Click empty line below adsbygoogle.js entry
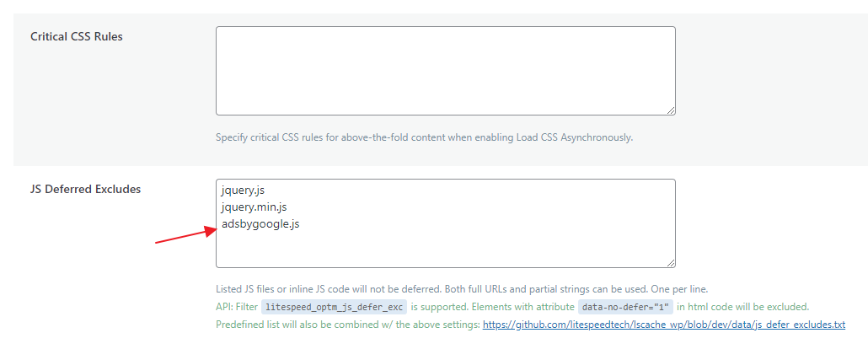Image resolution: width=868 pixels, height=349 pixels. (445, 245)
